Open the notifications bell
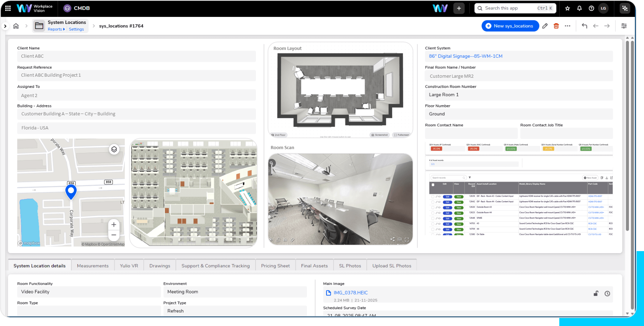 (579, 8)
